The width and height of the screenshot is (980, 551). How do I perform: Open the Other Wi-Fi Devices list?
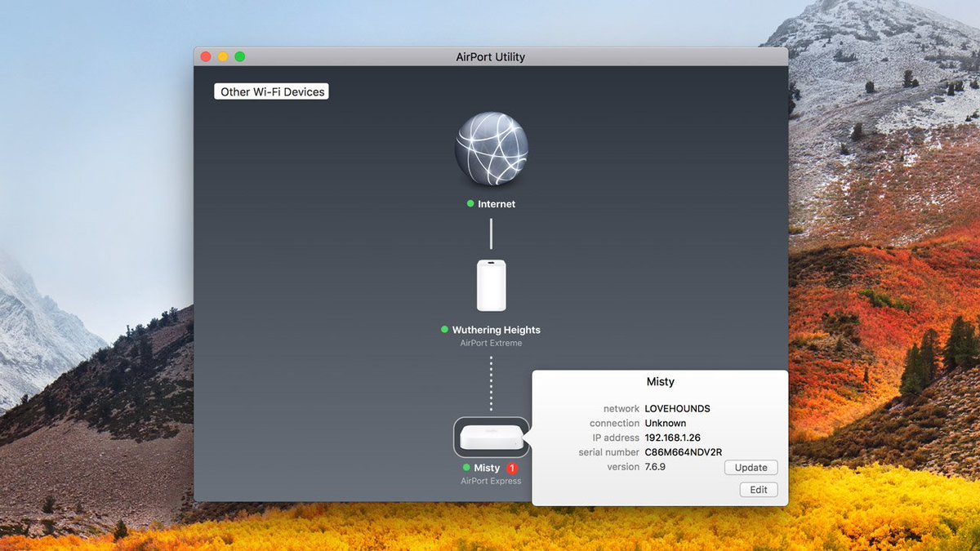272,92
